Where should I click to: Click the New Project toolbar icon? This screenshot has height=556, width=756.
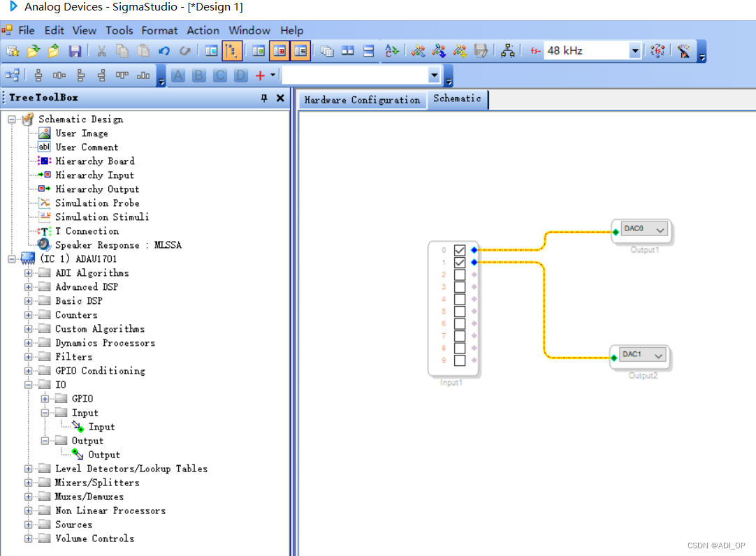pyautogui.click(x=12, y=50)
